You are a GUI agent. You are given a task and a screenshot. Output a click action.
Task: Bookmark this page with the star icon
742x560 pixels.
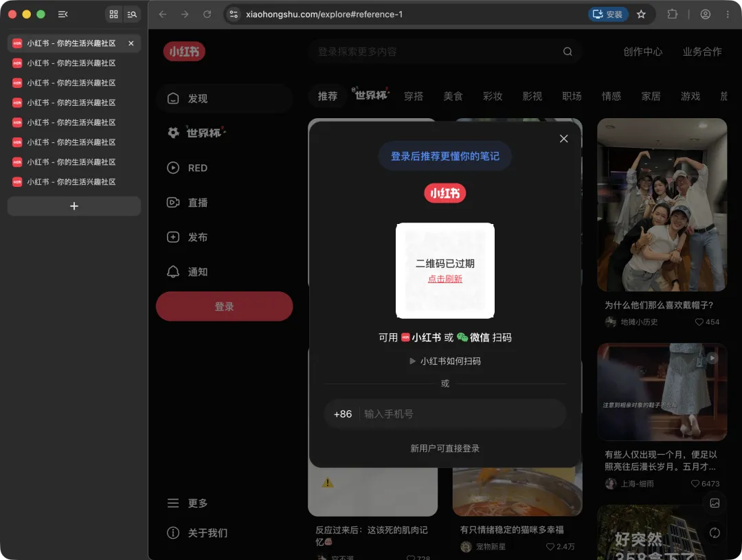tap(641, 14)
